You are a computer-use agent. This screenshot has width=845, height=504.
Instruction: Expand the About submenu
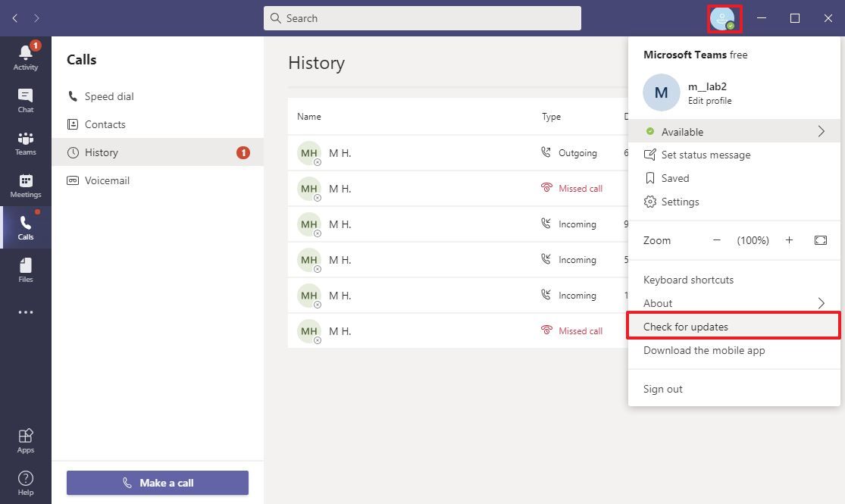coord(821,302)
